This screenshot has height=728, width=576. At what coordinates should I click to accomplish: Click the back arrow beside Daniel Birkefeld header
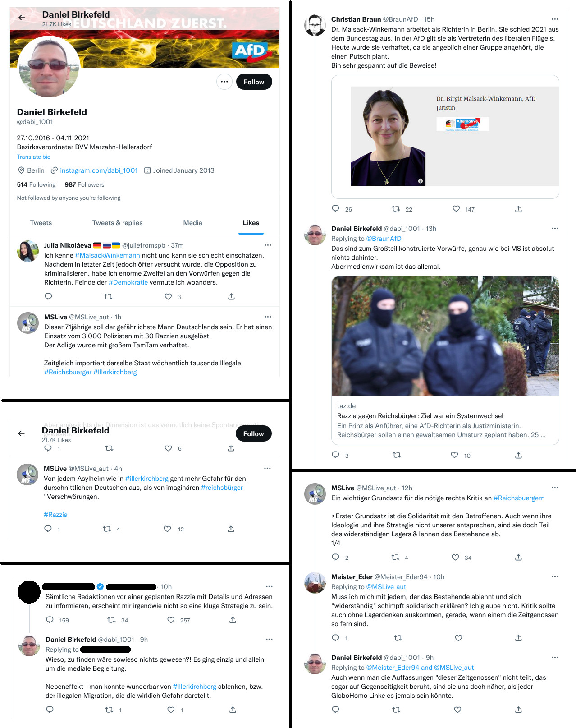[x=21, y=18]
